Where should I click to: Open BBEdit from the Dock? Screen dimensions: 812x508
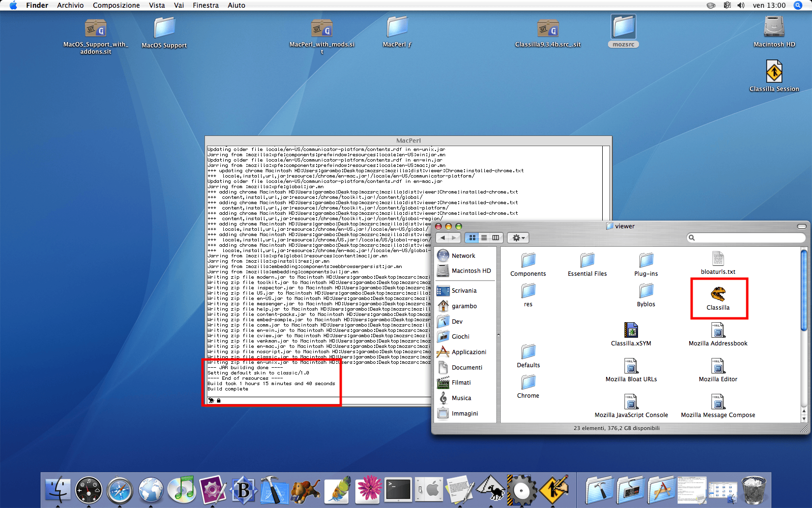(243, 490)
